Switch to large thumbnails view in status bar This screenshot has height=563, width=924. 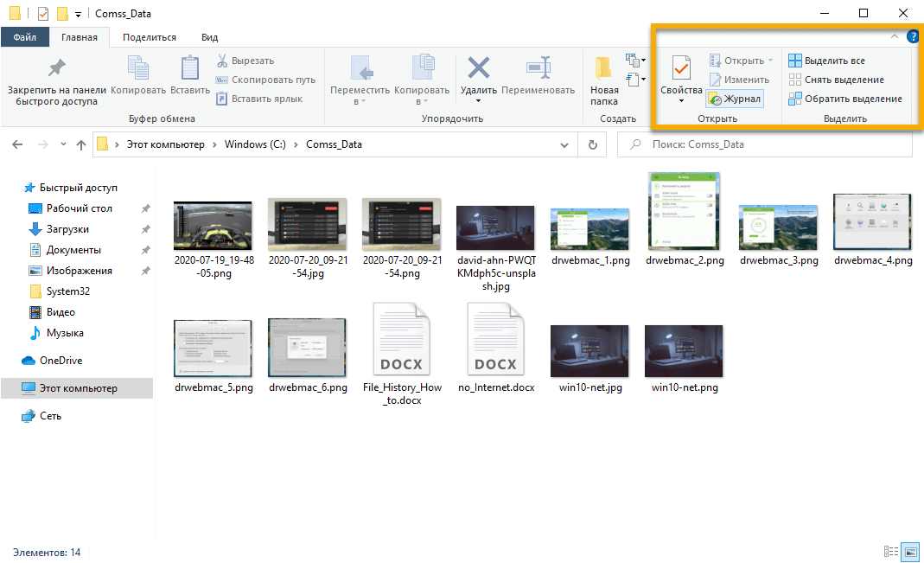tap(911, 552)
